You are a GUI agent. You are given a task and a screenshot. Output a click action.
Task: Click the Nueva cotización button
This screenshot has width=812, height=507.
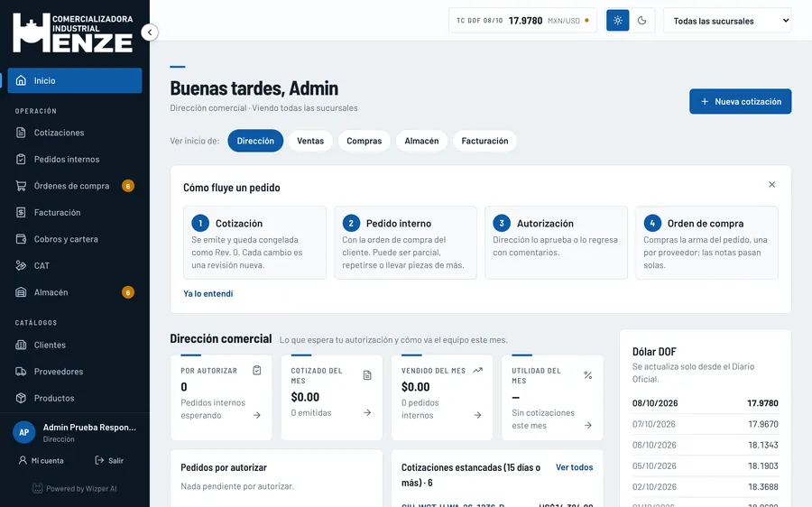click(740, 102)
